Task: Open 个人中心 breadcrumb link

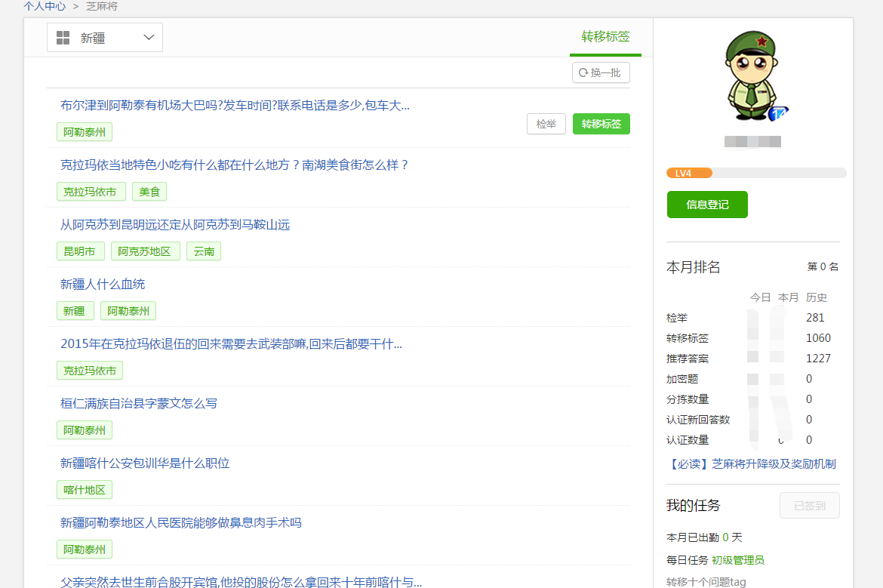Action: [44, 6]
